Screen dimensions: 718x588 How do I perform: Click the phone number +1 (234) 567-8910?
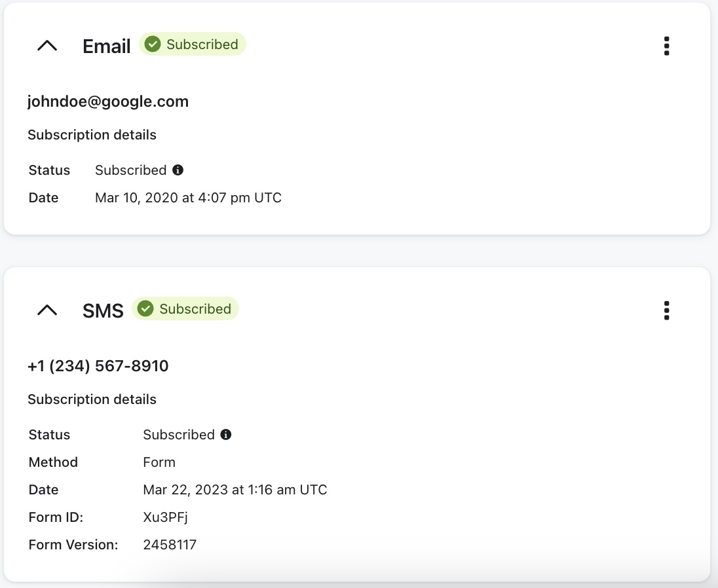pyautogui.click(x=98, y=366)
